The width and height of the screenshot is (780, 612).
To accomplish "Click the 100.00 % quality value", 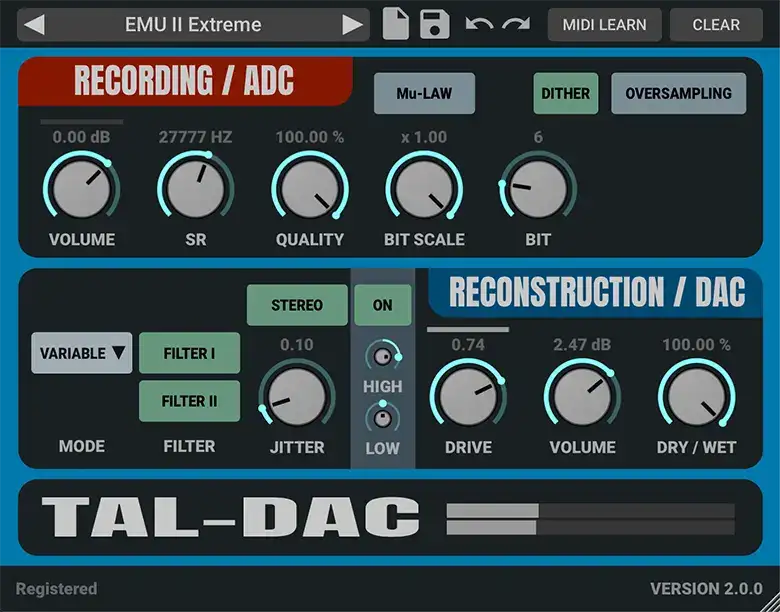I will (x=309, y=137).
